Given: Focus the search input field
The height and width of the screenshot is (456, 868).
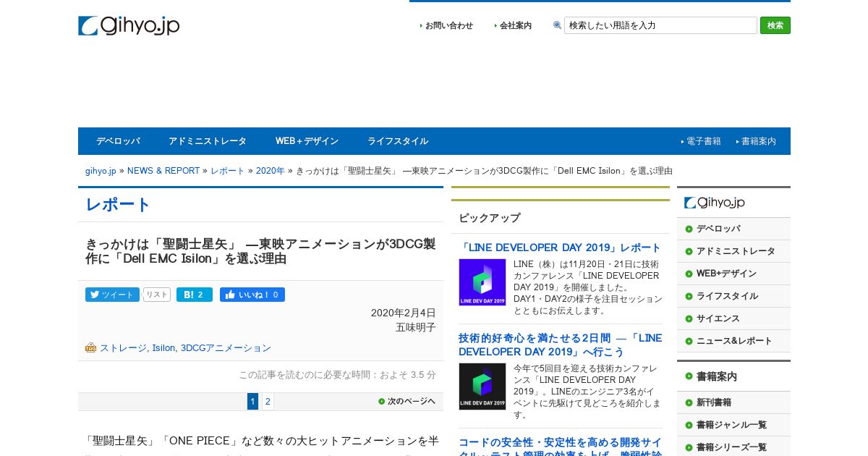Looking at the screenshot, I should tap(660, 25).
